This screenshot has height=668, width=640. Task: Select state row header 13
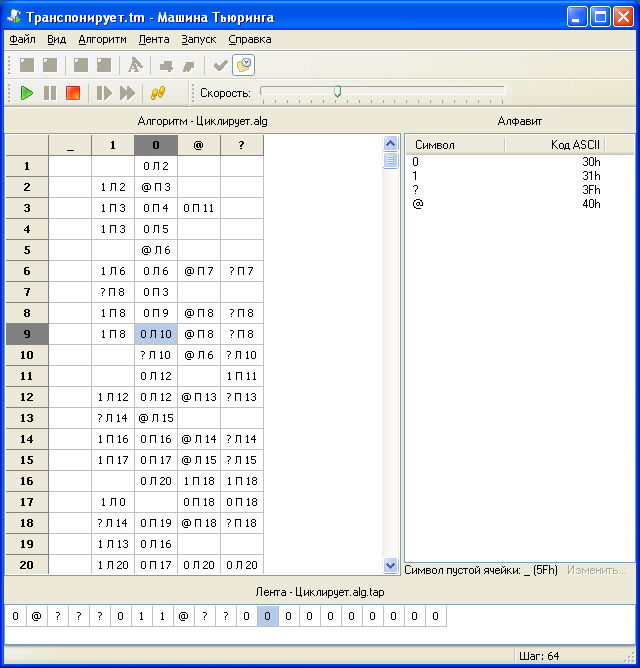click(x=27, y=418)
